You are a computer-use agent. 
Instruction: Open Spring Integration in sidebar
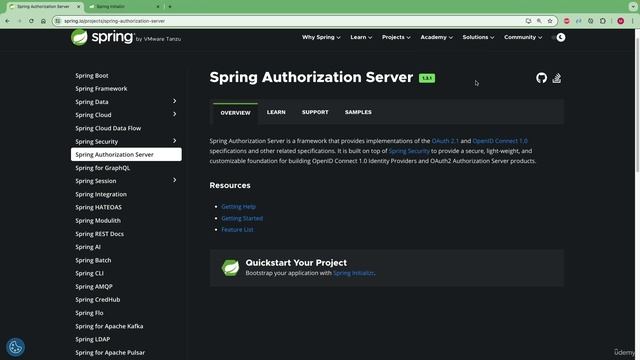coord(101,194)
